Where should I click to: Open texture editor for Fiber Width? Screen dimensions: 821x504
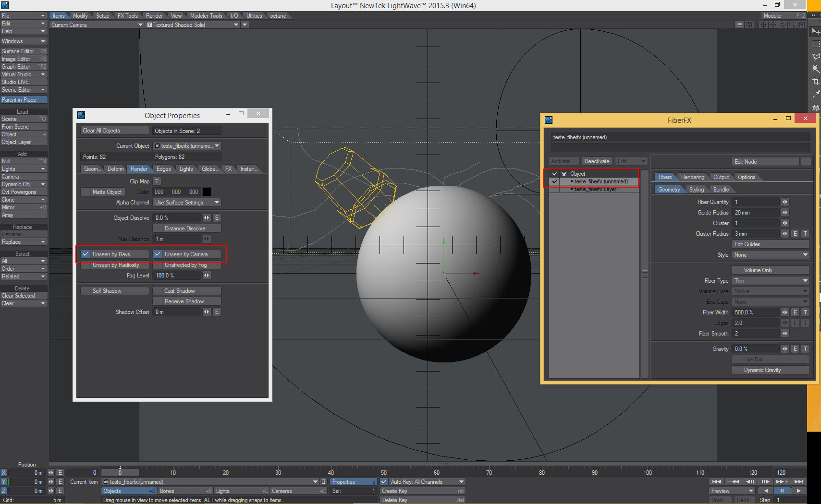pos(806,312)
